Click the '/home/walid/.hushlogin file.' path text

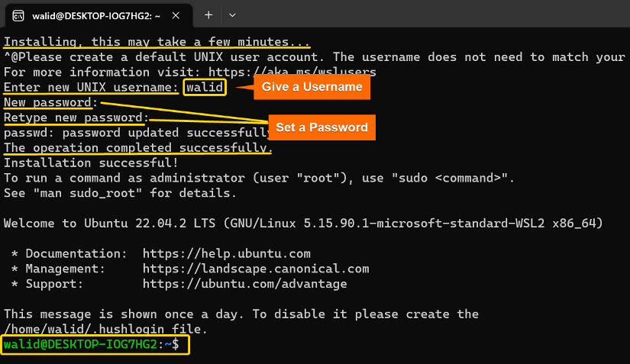click(x=105, y=329)
